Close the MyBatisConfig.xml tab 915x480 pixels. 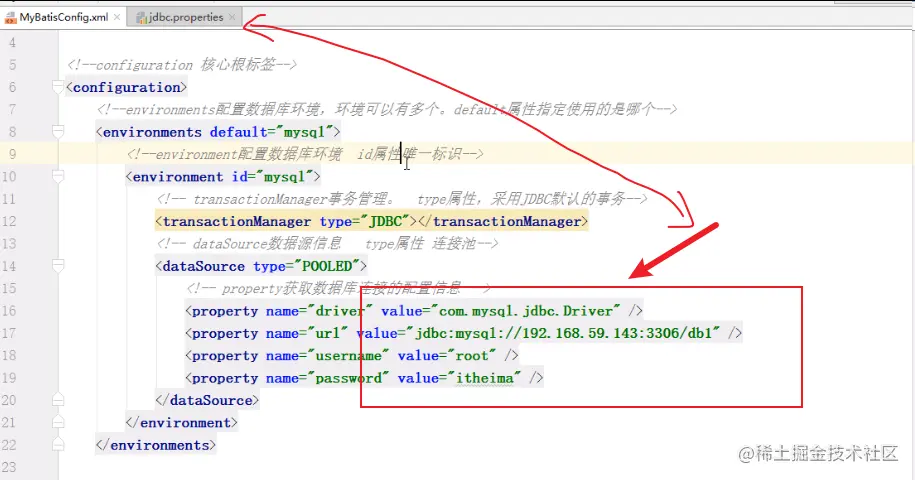pyautogui.click(x=117, y=17)
